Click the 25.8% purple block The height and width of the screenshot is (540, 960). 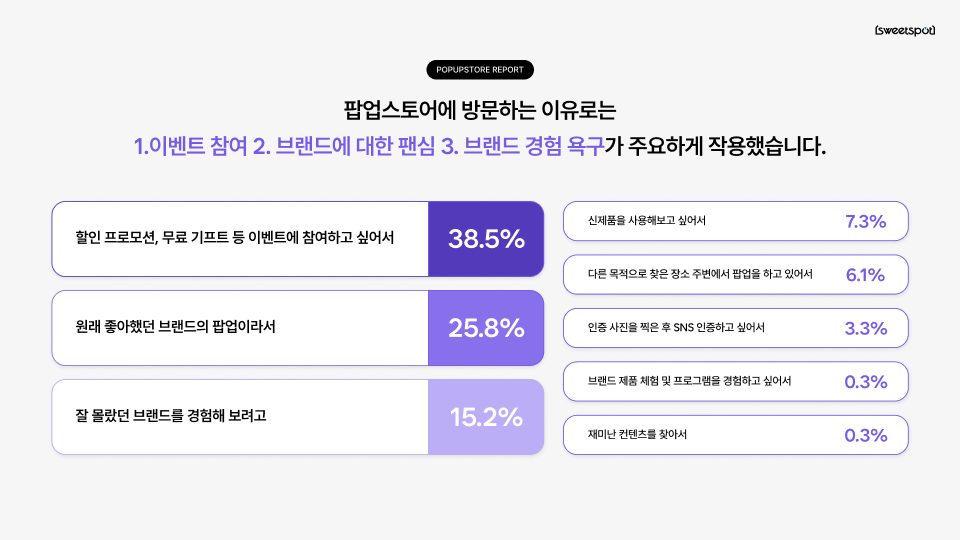tap(486, 328)
